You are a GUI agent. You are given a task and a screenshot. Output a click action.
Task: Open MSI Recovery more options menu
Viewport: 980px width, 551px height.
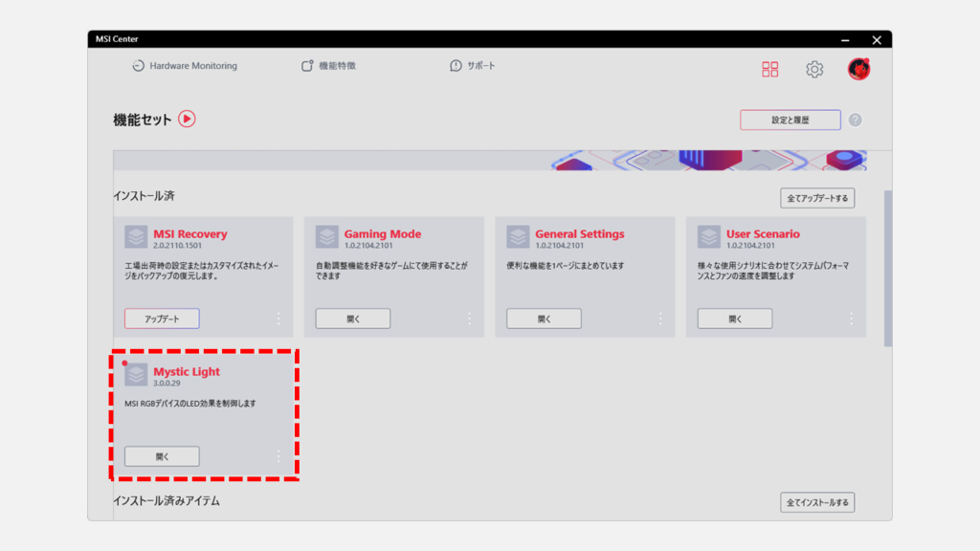[x=278, y=319]
